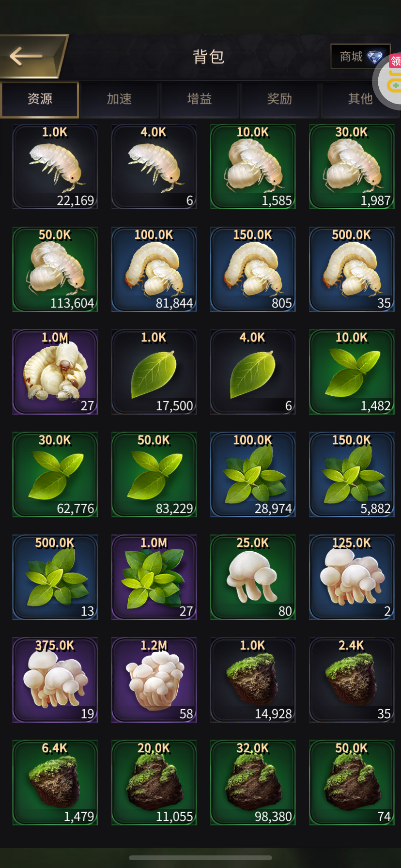The height and width of the screenshot is (868, 401).
Task: Select the 32.0K soil item with 98,380
Action: pos(253,783)
